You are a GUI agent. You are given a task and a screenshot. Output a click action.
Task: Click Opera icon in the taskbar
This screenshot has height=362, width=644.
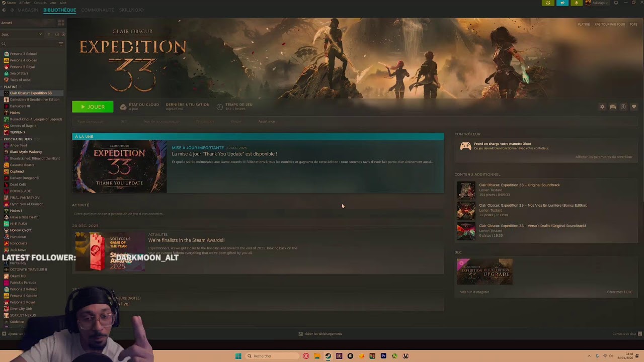coord(306,356)
